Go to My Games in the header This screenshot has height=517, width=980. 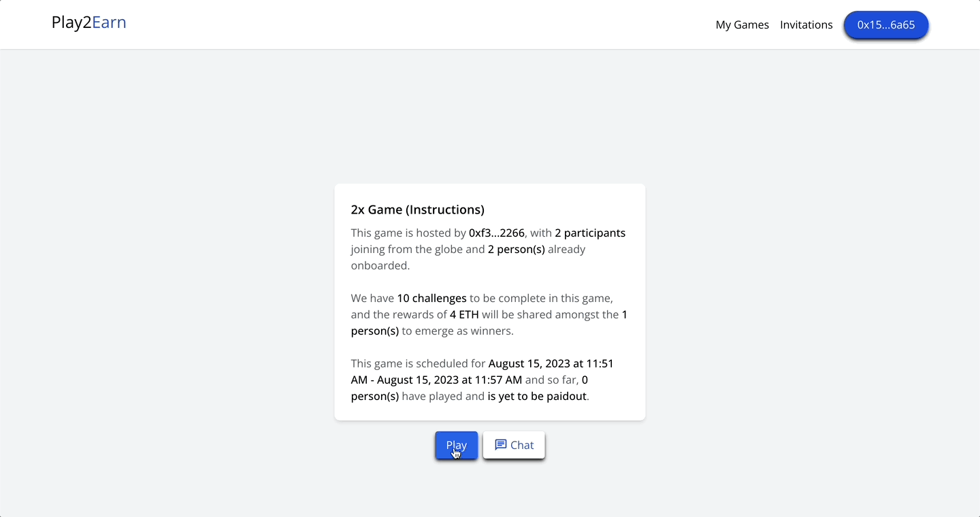coord(742,24)
